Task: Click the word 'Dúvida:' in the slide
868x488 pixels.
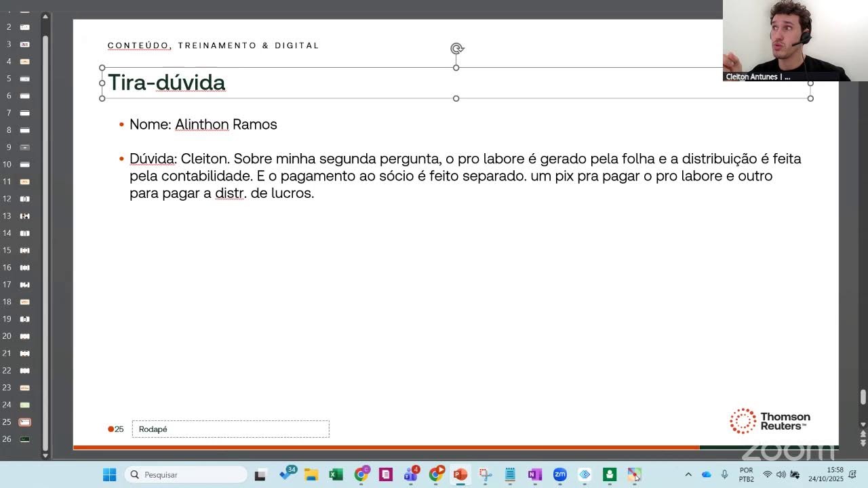Action: (153, 159)
